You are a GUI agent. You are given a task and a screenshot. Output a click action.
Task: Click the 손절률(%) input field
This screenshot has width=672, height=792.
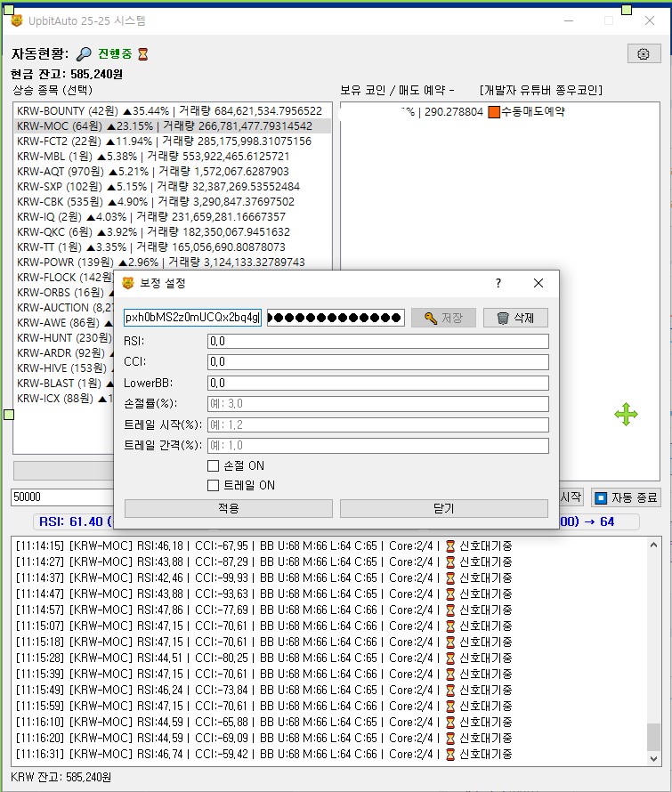coord(377,404)
